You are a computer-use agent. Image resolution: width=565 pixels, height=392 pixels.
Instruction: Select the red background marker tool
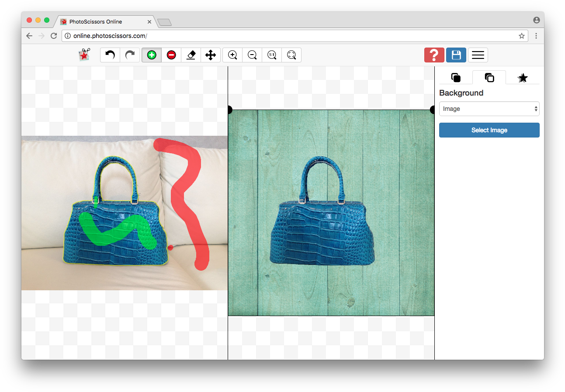click(x=171, y=55)
